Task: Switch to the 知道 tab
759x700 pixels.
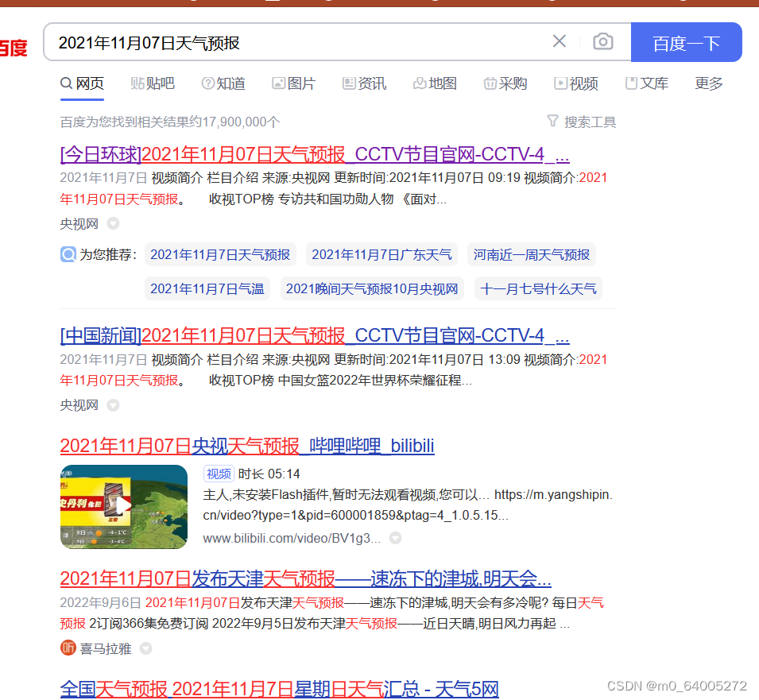Action: 223,83
